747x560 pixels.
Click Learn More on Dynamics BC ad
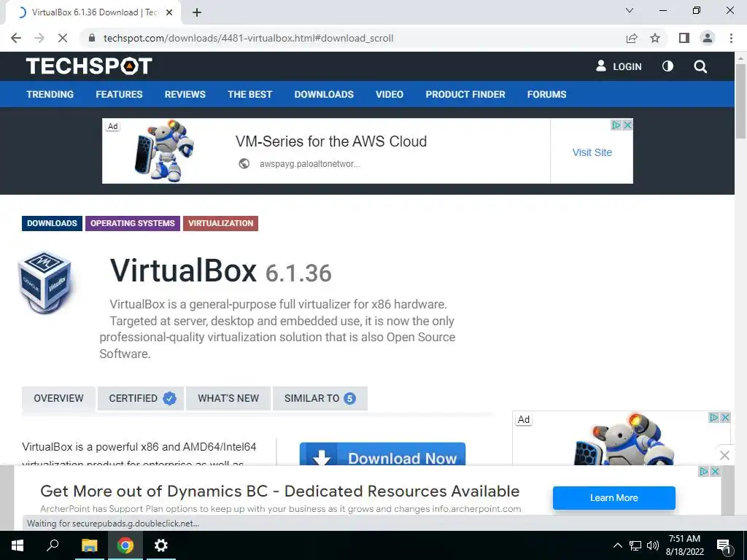coord(614,497)
